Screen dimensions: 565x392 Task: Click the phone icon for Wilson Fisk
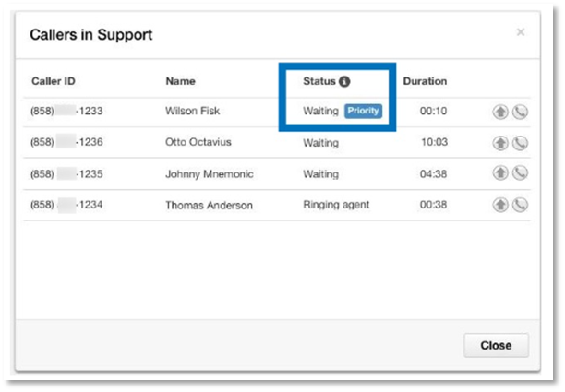click(x=520, y=113)
